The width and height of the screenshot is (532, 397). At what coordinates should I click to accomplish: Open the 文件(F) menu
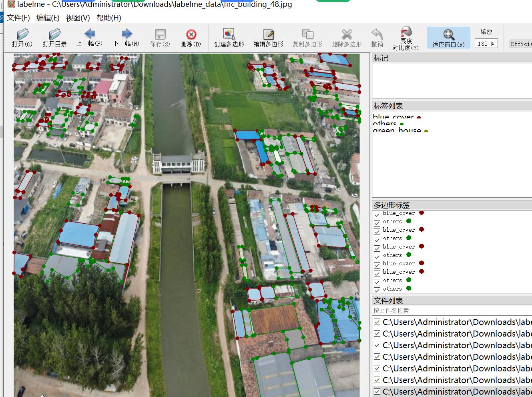click(x=18, y=18)
